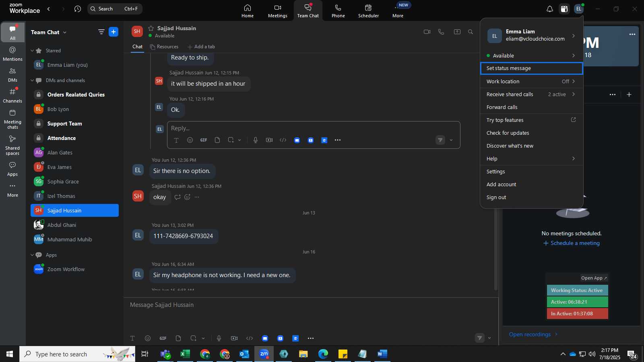This screenshot has height=362, width=644.
Task: Click the Open App button
Action: click(x=594, y=278)
